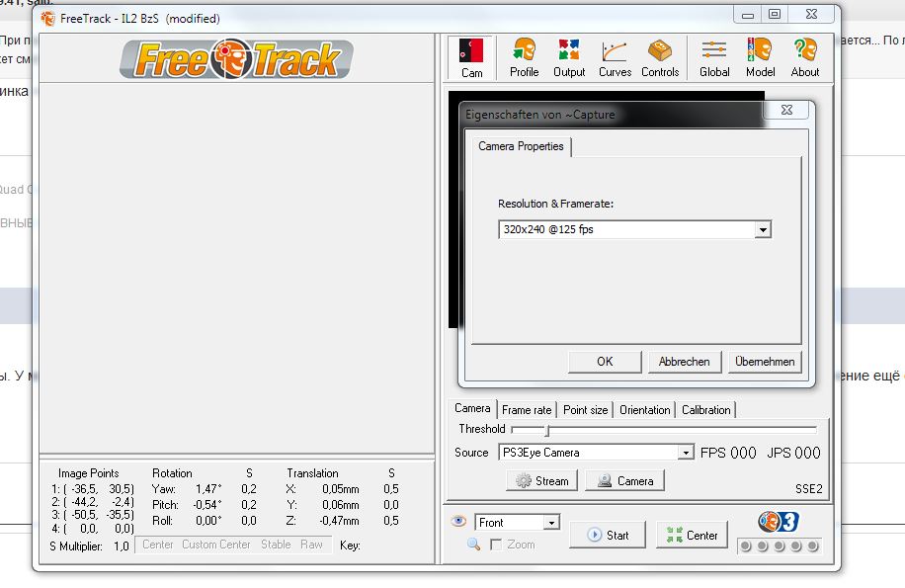Minimize the FreeTrack window

748,15
